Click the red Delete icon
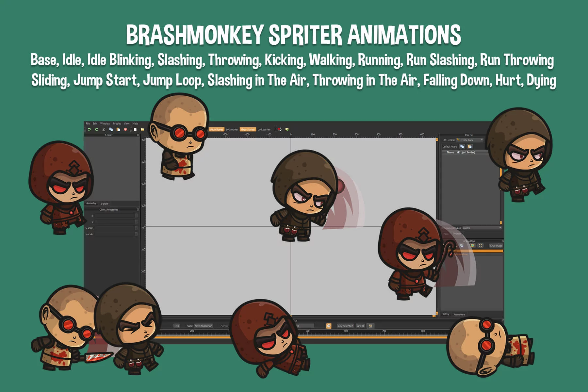This screenshot has height=392, width=588. coord(125,129)
